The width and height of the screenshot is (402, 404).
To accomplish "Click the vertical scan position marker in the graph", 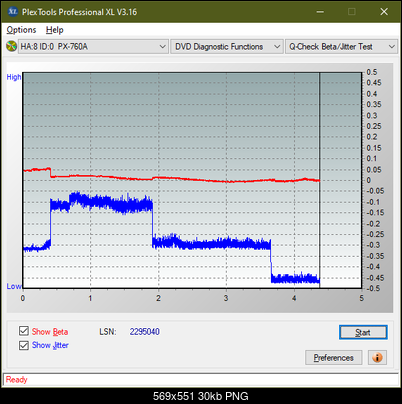I will [319, 180].
